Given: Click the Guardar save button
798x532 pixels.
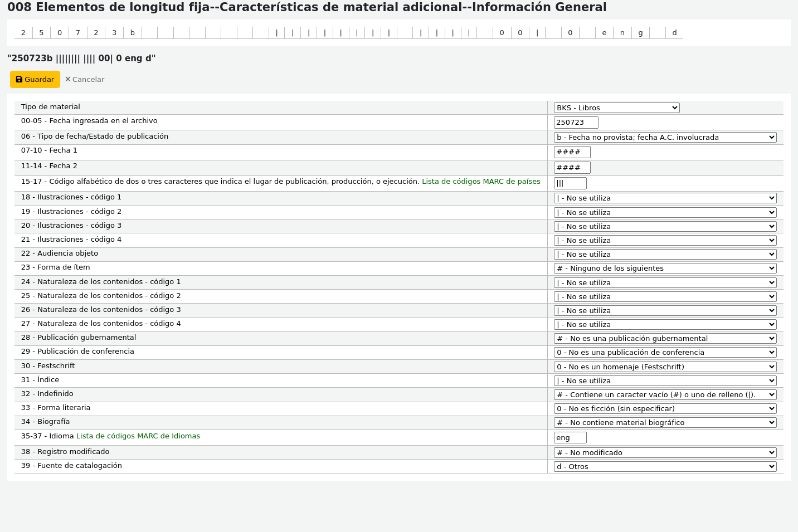Looking at the screenshot, I should click(x=35, y=80).
